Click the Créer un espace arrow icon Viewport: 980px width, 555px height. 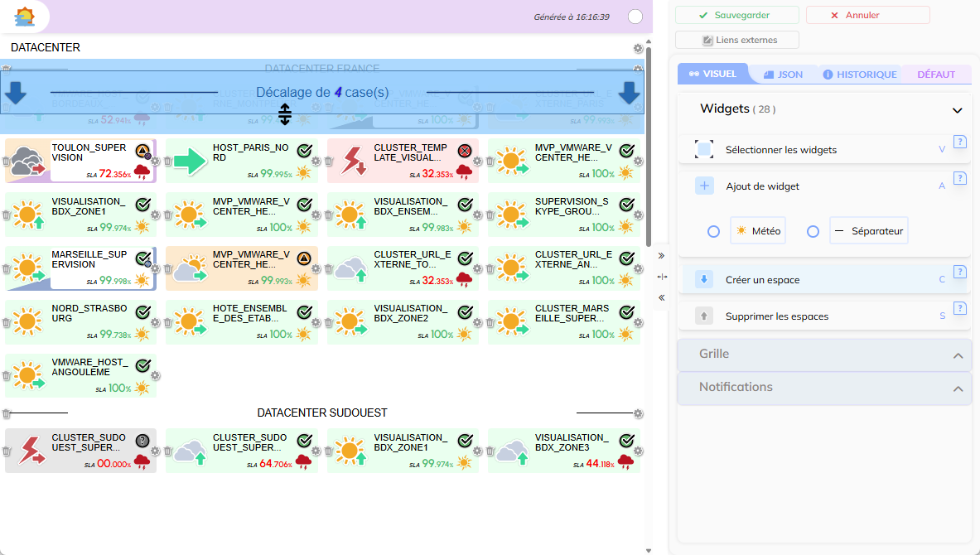pyautogui.click(x=704, y=280)
